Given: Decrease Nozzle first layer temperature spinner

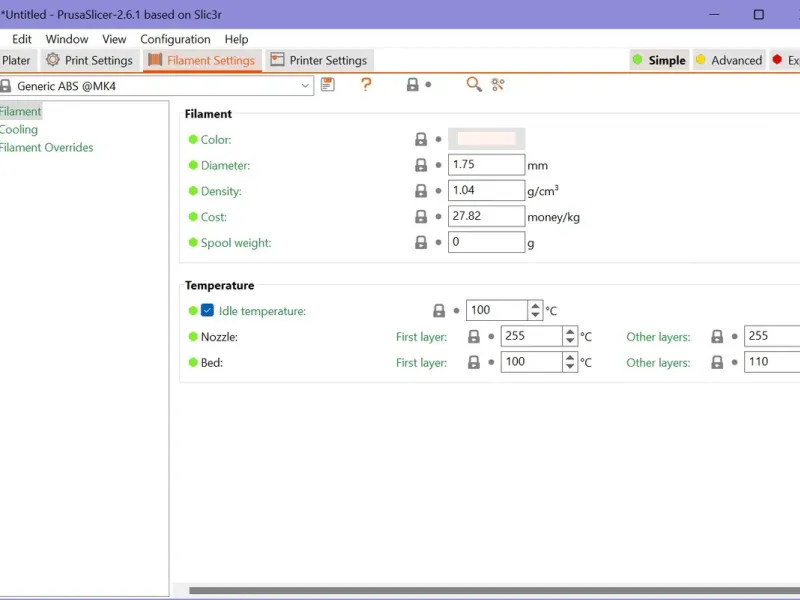Looking at the screenshot, I should [570, 341].
